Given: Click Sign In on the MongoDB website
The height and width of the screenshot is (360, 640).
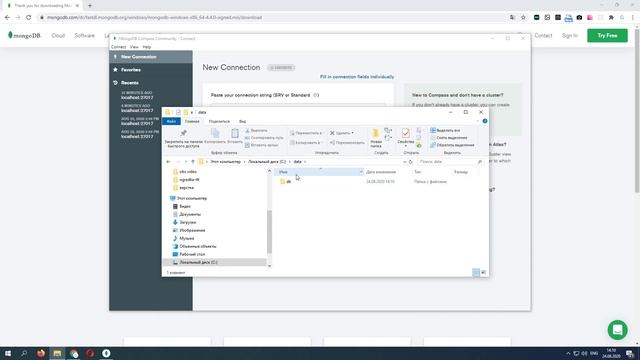Looking at the screenshot, I should (x=569, y=36).
